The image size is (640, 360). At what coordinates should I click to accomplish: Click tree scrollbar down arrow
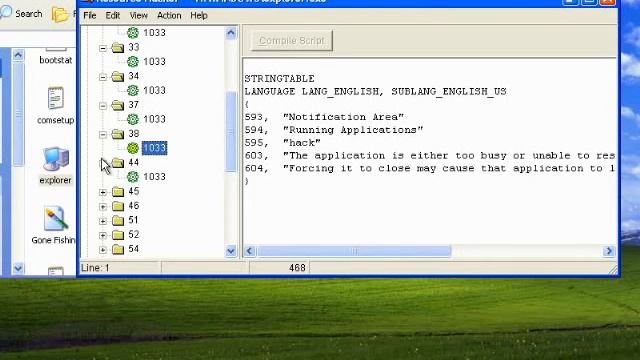[x=231, y=251]
